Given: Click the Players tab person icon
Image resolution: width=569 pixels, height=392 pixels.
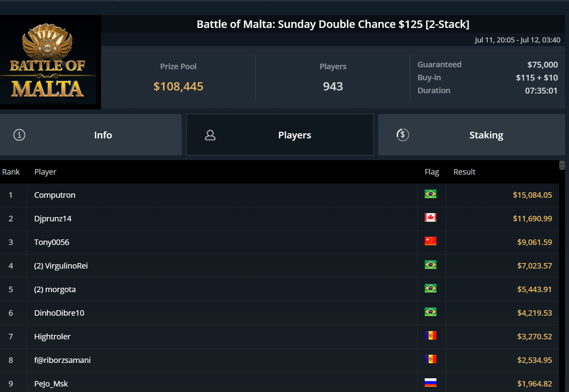Looking at the screenshot, I should (210, 135).
